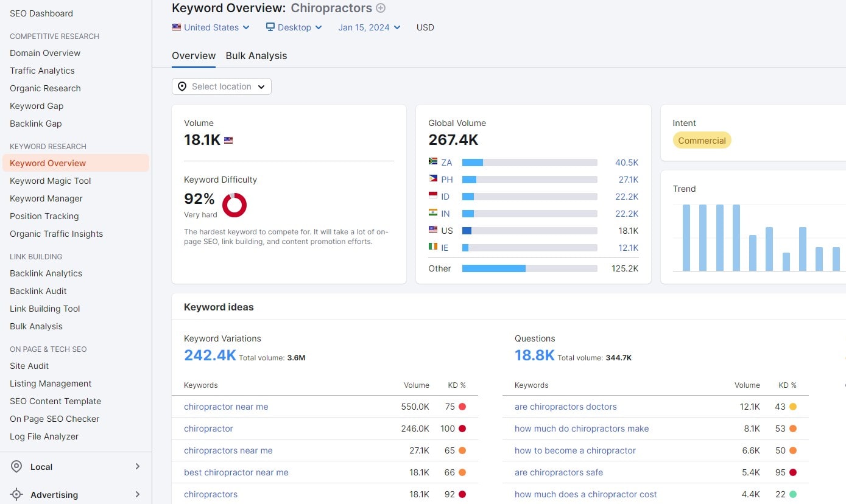Screen dimensions: 846x504
Task: Click the ZA flag in Global Volume
Action: pyautogui.click(x=433, y=162)
